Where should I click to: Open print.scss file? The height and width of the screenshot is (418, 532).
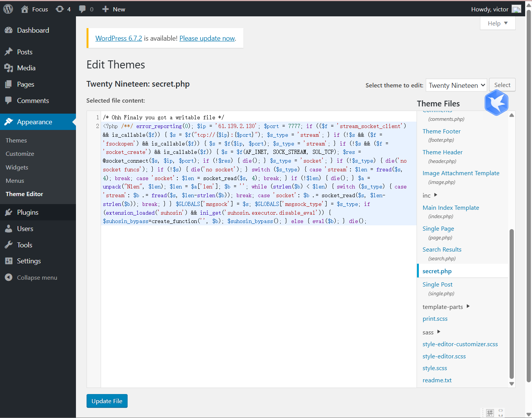coord(435,318)
